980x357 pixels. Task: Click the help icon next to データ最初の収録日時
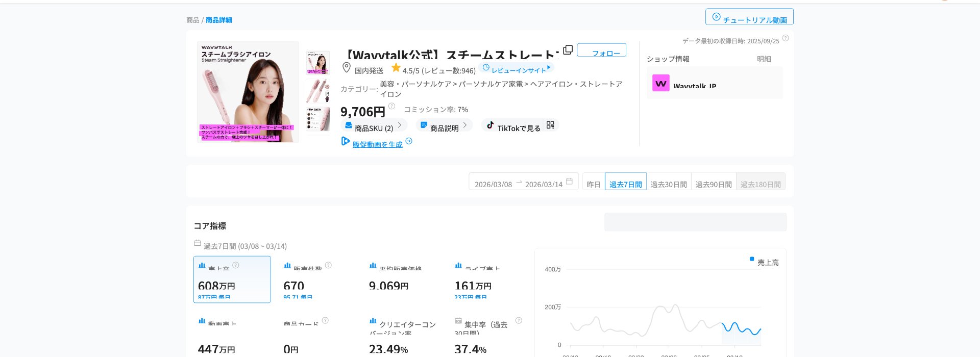coord(786,38)
